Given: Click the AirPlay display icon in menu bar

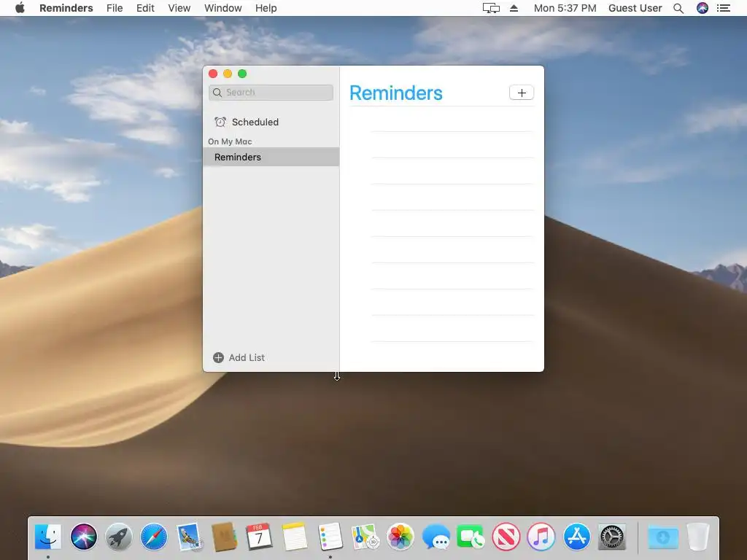Looking at the screenshot, I should 491,8.
